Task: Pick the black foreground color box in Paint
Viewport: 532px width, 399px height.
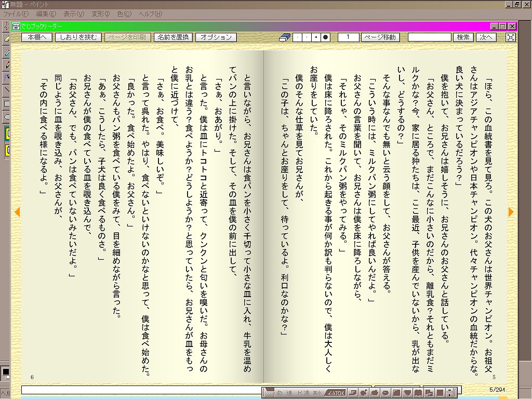Action: click(5, 372)
